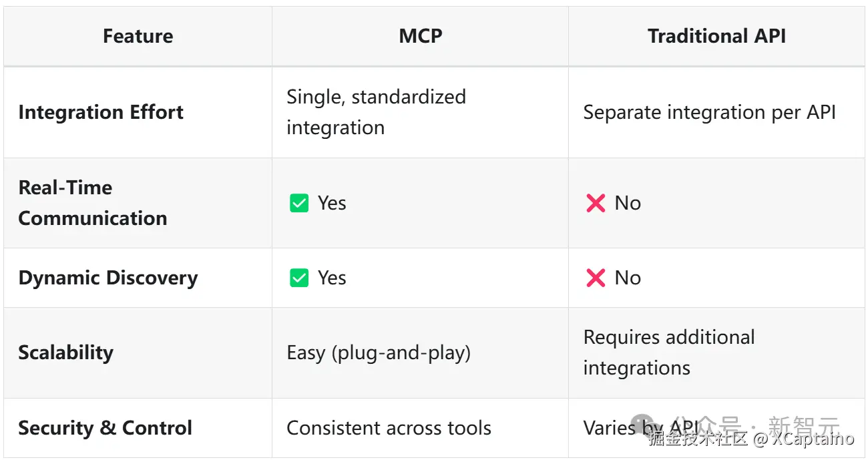This screenshot has width=868, height=462.
Task: Click the "Easy (plug-and-play)" cell
Action: point(379,353)
